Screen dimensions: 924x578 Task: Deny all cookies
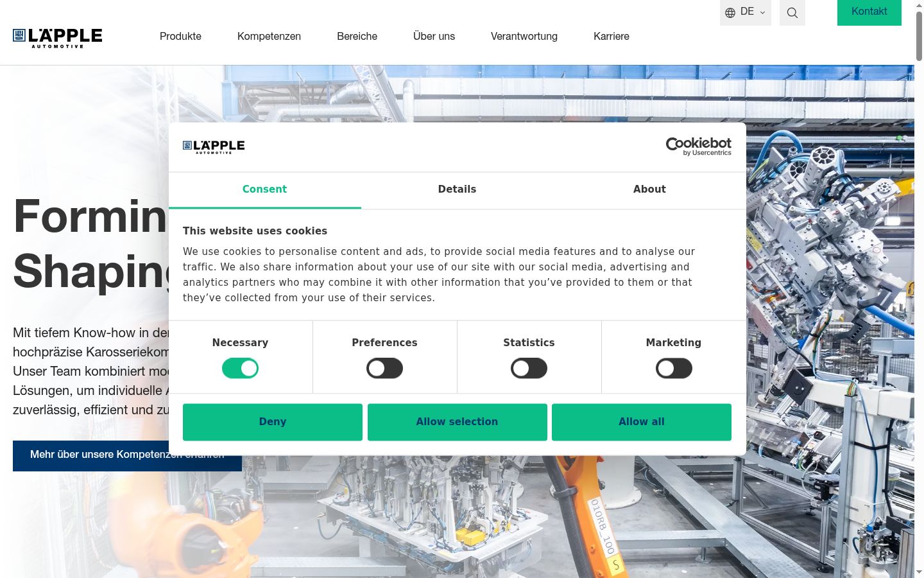coord(273,422)
